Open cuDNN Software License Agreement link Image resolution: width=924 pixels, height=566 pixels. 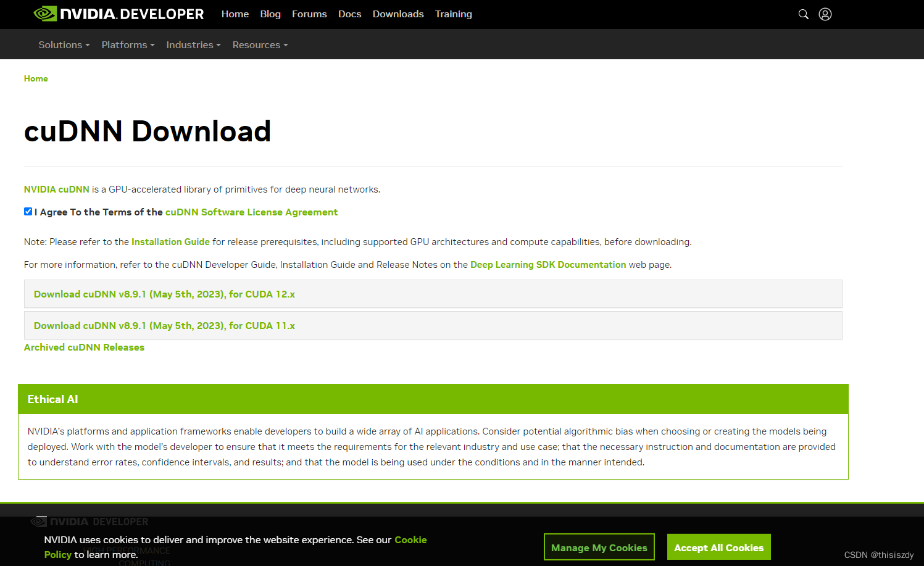click(x=251, y=212)
